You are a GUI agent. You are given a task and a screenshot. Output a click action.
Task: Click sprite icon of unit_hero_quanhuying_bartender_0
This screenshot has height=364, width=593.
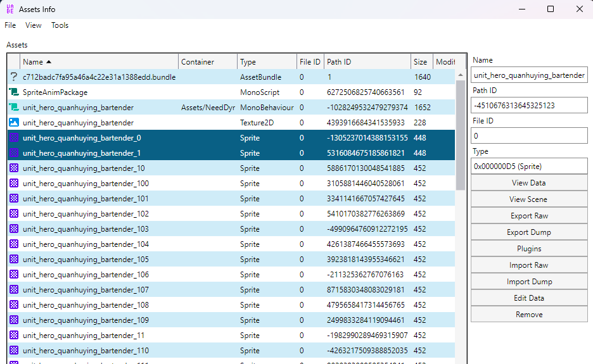14,138
